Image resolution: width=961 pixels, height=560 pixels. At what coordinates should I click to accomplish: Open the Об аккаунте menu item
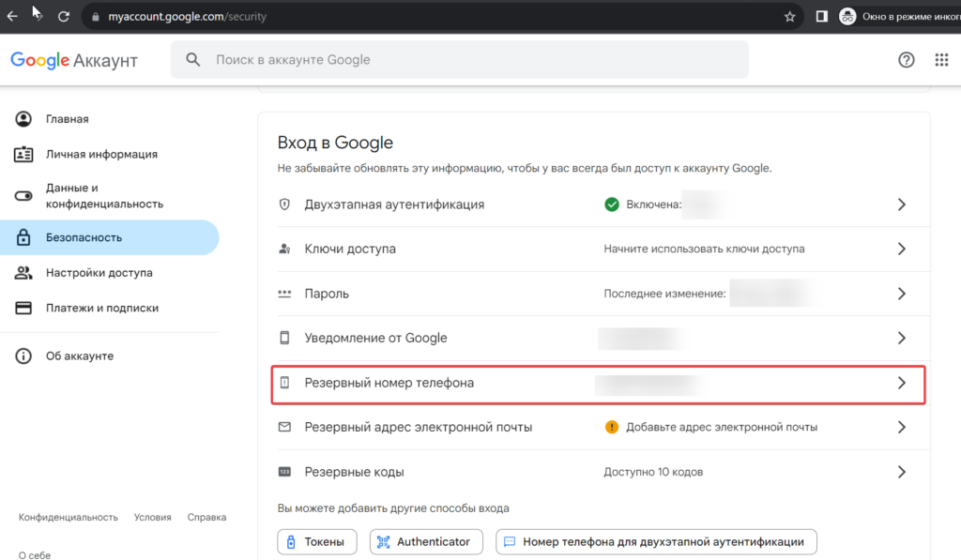(109, 356)
